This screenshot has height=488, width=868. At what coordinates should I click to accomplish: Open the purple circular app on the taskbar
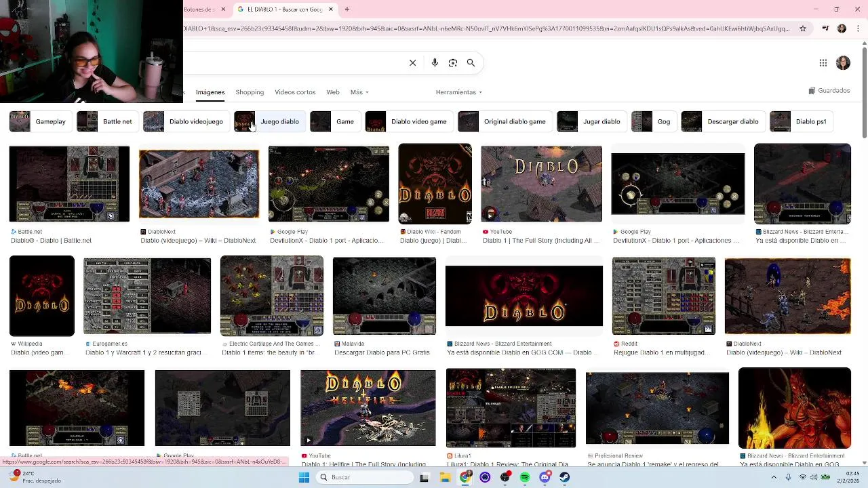485,477
